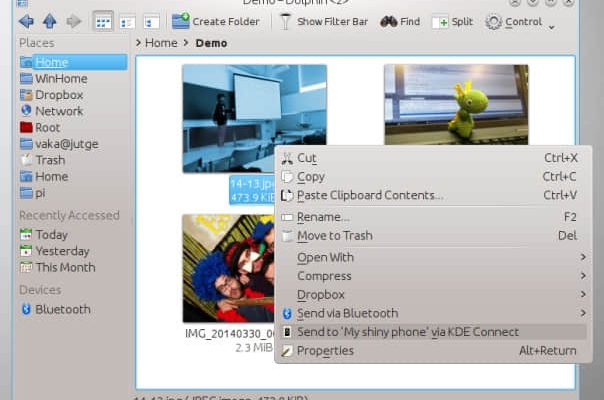Open Bluetooth device entry
604x400 pixels.
tap(55, 309)
